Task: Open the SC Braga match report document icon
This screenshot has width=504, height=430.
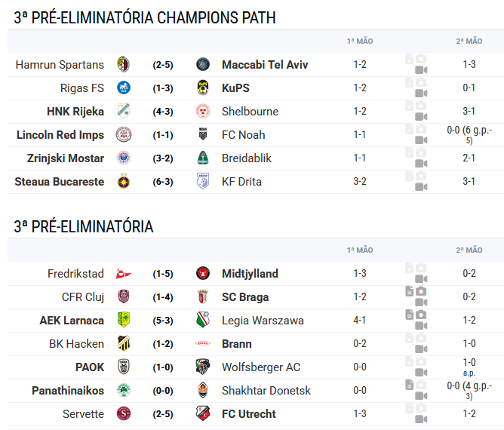Action: tap(409, 291)
